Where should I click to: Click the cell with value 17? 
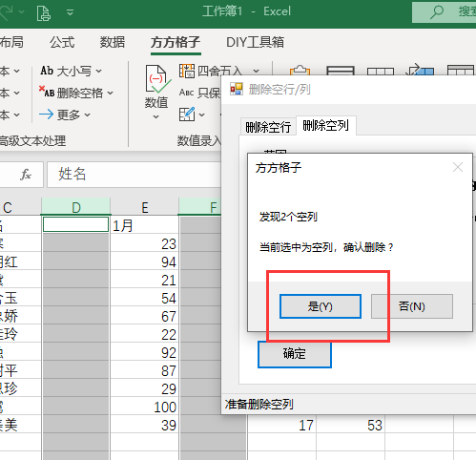281,425
